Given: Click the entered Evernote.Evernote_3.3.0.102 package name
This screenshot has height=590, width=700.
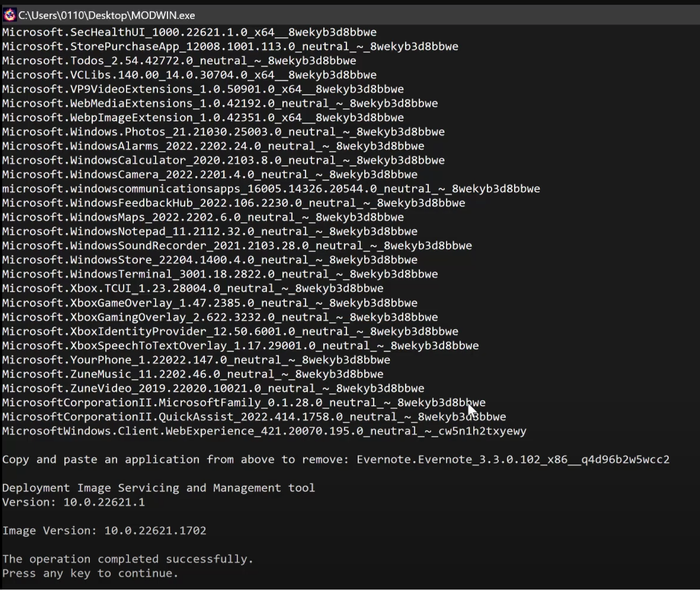Looking at the screenshot, I should 513,460.
